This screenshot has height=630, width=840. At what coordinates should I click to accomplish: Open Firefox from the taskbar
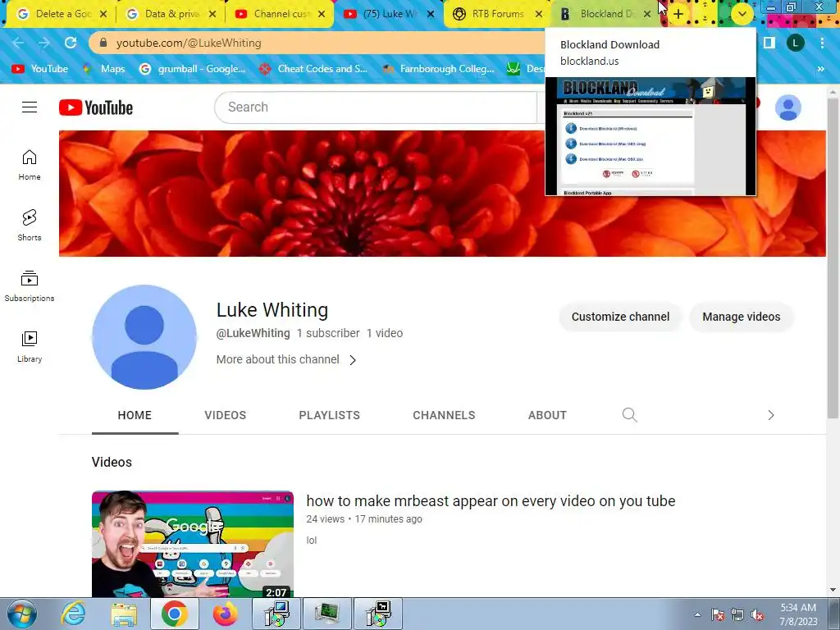(x=225, y=614)
